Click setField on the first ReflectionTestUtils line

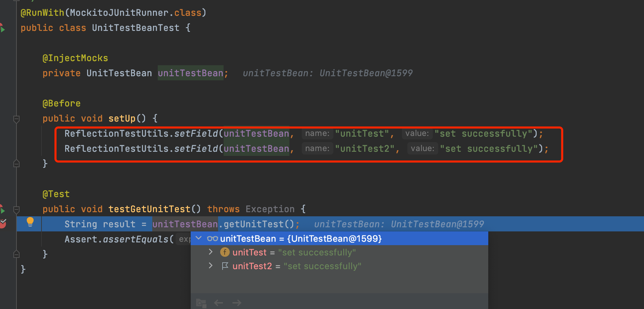click(196, 134)
